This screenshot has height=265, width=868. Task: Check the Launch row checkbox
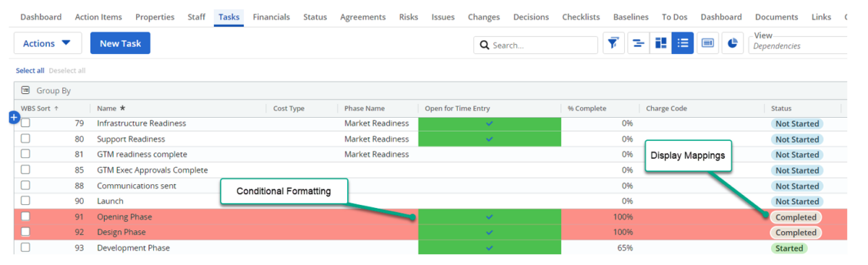point(25,201)
